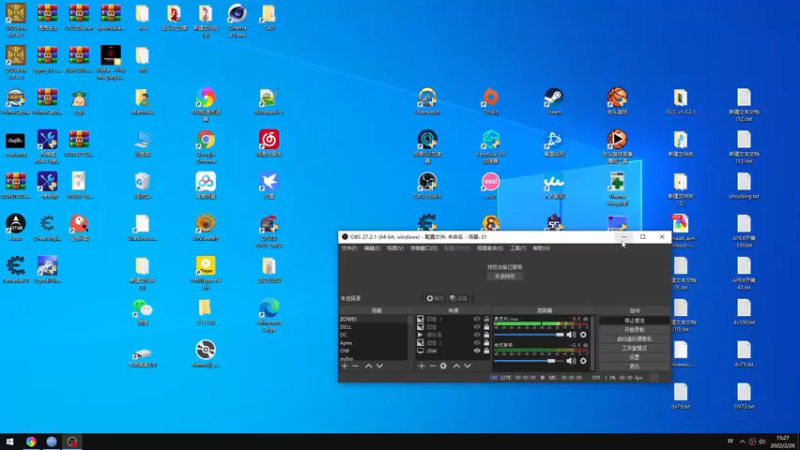Image resolution: width=800 pixels, height=450 pixels.
Task: Click 开启预览 to enable the preview
Action: point(505,277)
